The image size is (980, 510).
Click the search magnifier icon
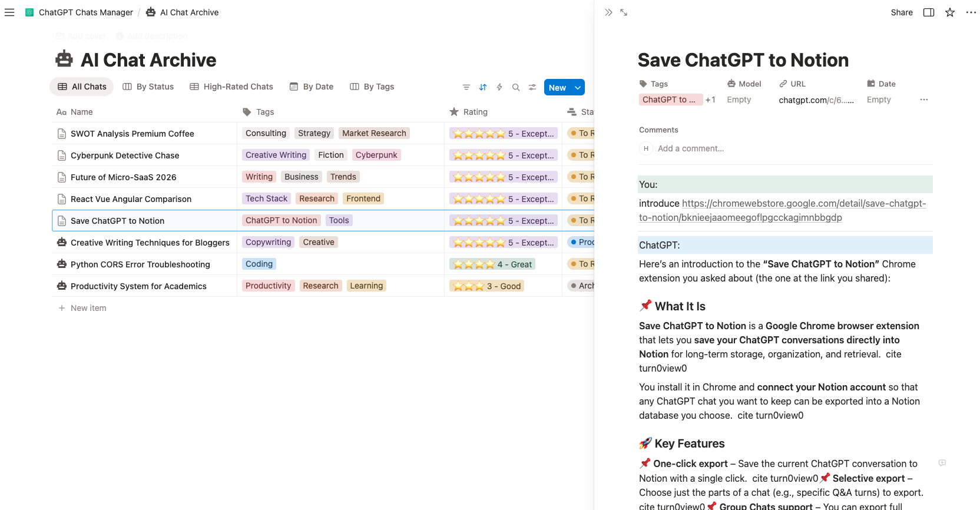point(516,87)
